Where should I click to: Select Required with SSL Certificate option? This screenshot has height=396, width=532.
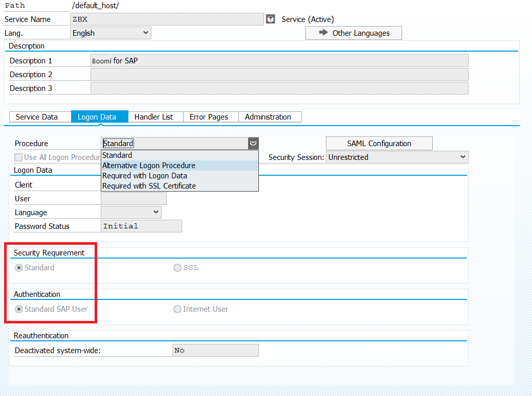149,186
